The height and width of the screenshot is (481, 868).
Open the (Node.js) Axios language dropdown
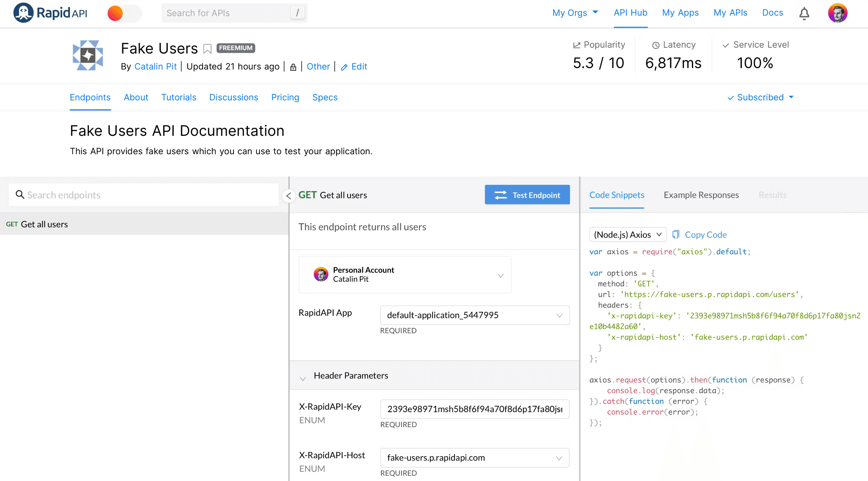pyautogui.click(x=628, y=234)
